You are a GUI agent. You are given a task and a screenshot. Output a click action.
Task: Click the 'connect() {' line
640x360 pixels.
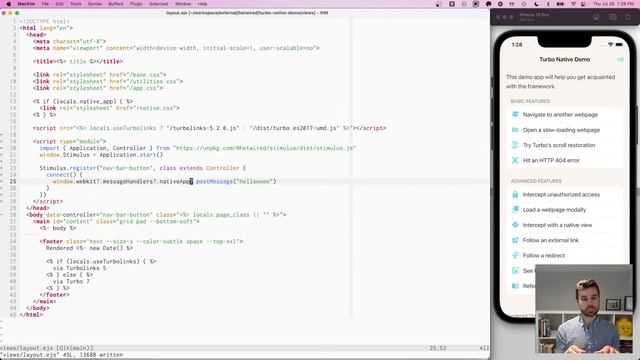[x=64, y=175]
